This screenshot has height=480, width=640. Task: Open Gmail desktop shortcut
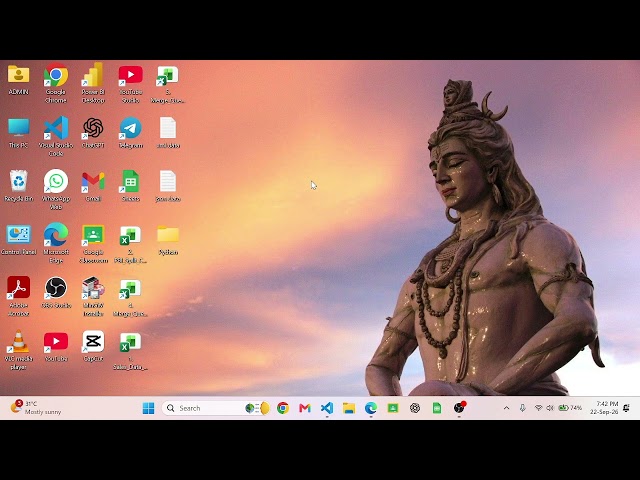coord(93,187)
